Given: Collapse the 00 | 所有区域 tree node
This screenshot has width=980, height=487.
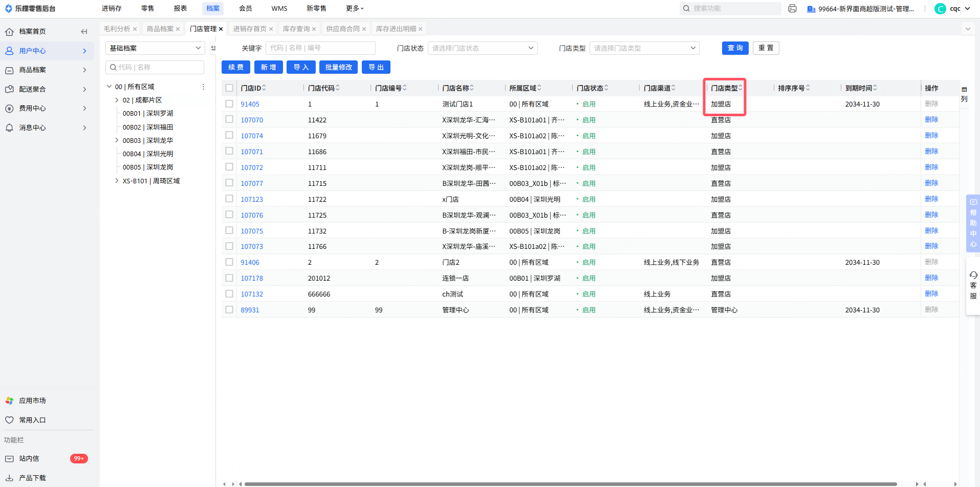Looking at the screenshot, I should coord(109,87).
